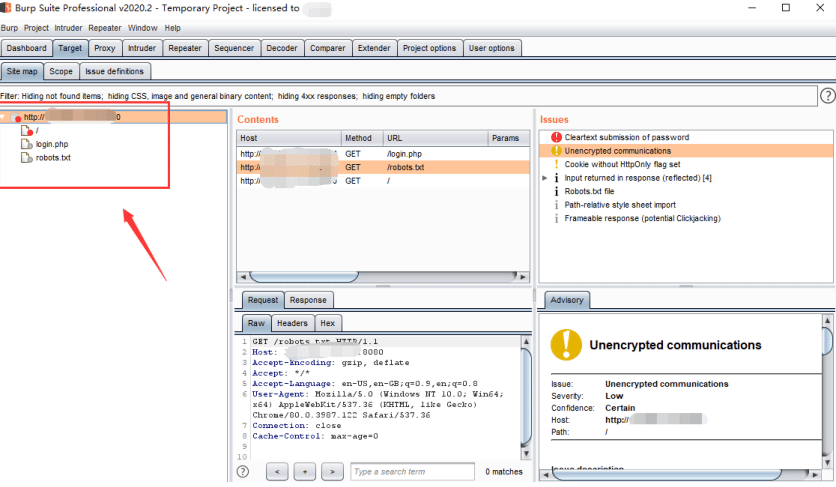Select the login.php file icon in tree
The image size is (836, 487).
point(26,144)
